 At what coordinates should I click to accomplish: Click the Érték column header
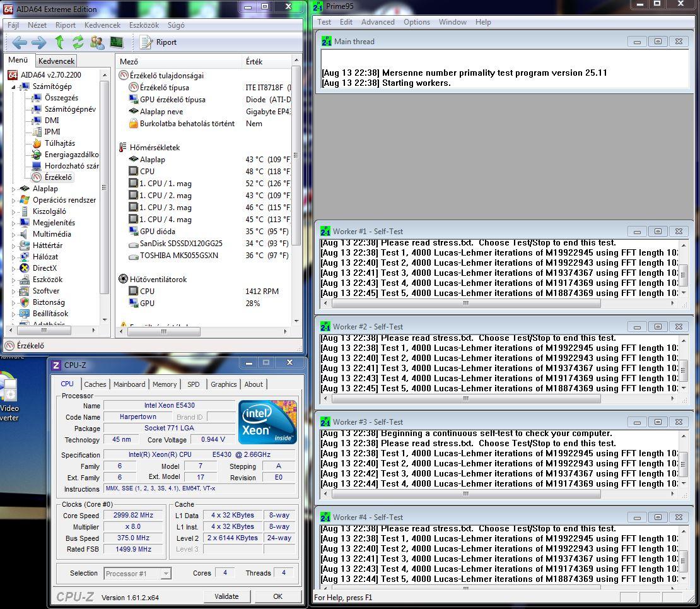coord(267,61)
